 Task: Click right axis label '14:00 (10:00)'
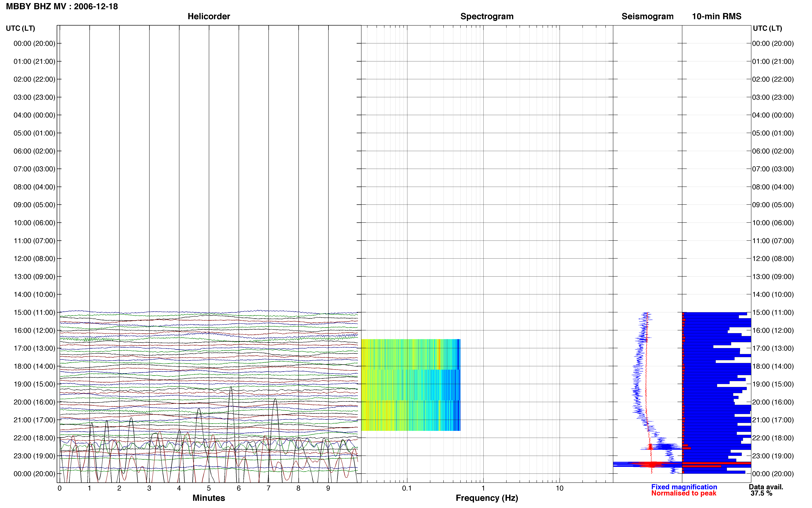[x=773, y=294]
